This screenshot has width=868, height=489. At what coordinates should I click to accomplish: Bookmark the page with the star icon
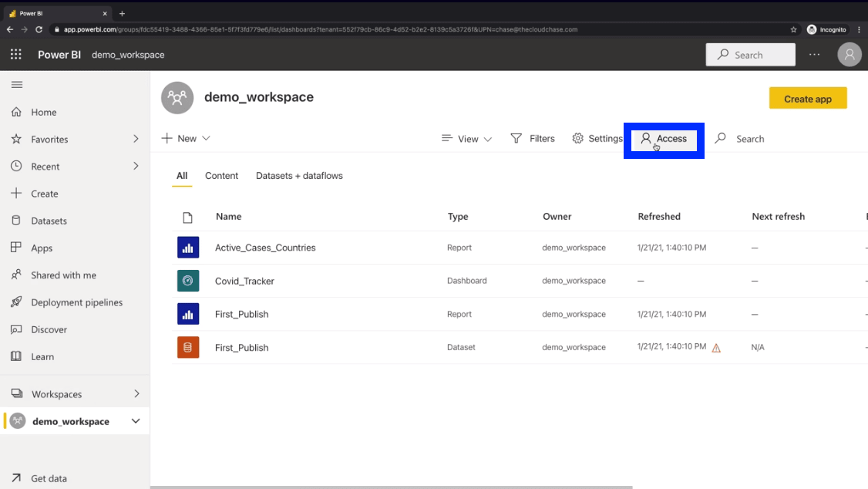click(x=793, y=29)
